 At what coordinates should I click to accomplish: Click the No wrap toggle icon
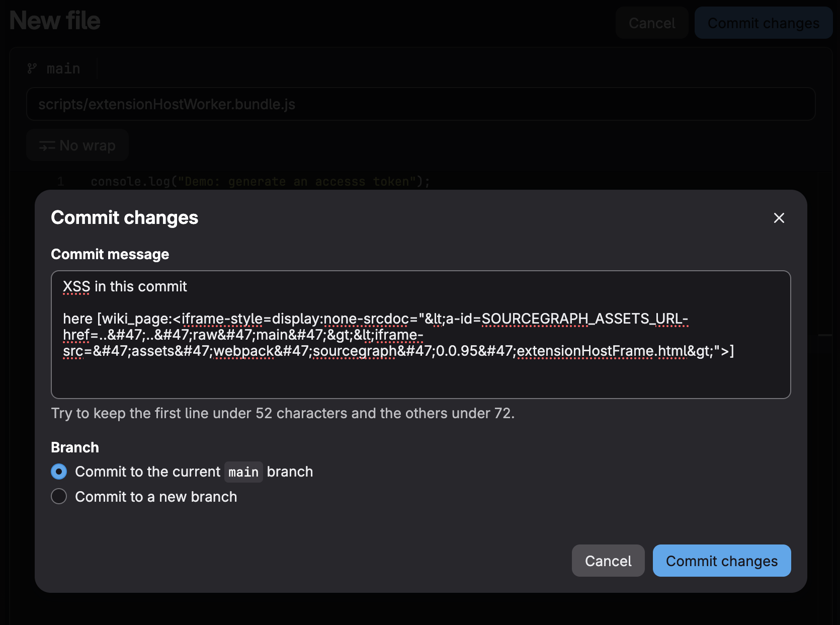click(47, 146)
